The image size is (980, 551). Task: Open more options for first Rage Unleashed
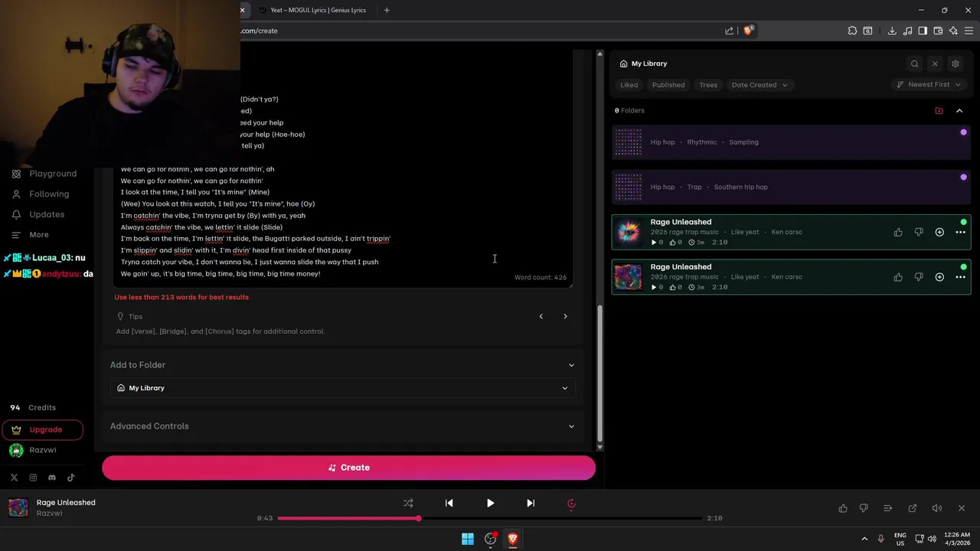click(960, 232)
